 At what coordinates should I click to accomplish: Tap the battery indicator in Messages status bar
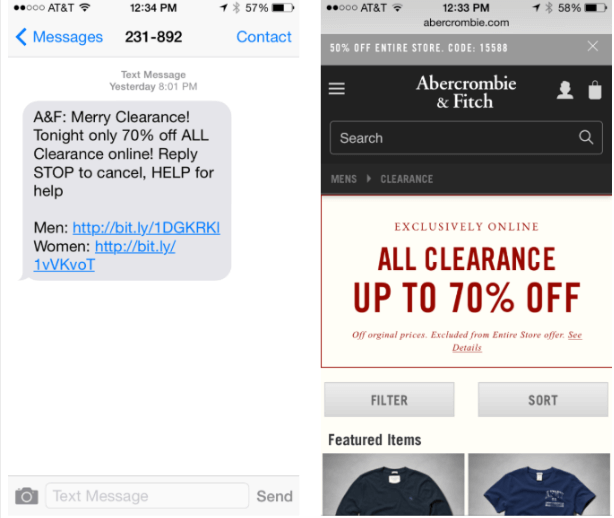[x=283, y=7]
